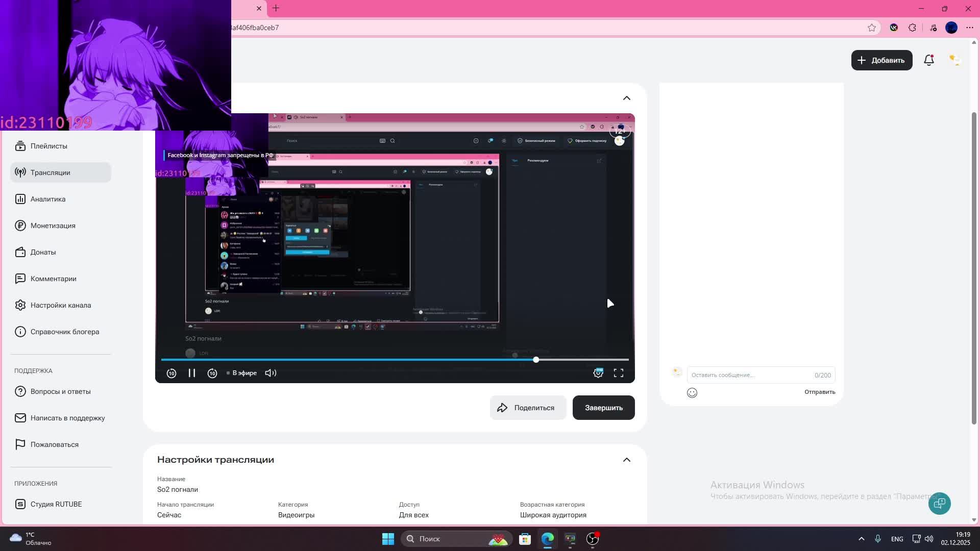Click the stream progress bar handle
Viewport: 980px width, 551px height.
point(536,360)
